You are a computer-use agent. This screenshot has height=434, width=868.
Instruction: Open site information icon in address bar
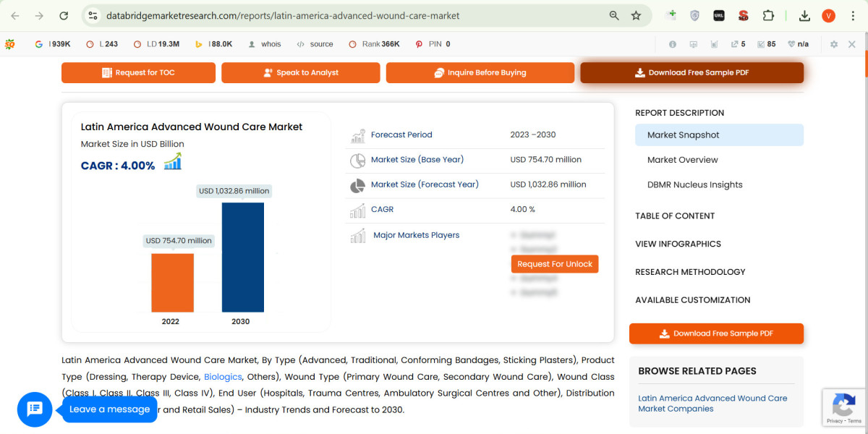click(92, 15)
